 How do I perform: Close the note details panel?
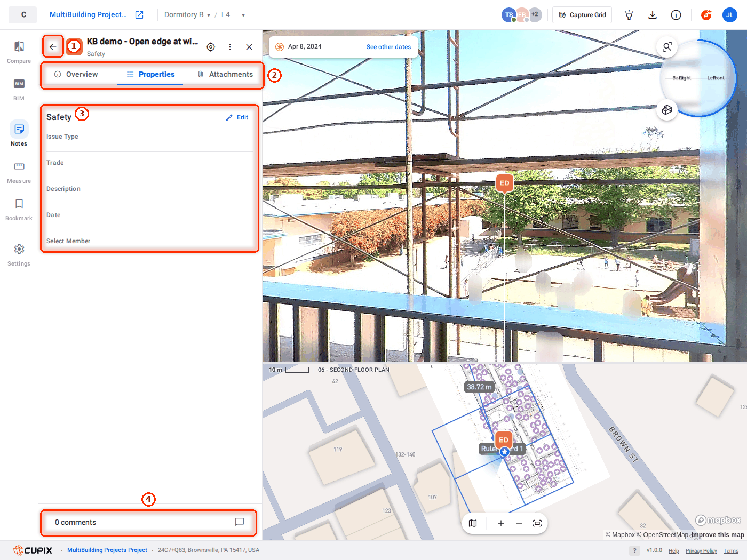249,47
